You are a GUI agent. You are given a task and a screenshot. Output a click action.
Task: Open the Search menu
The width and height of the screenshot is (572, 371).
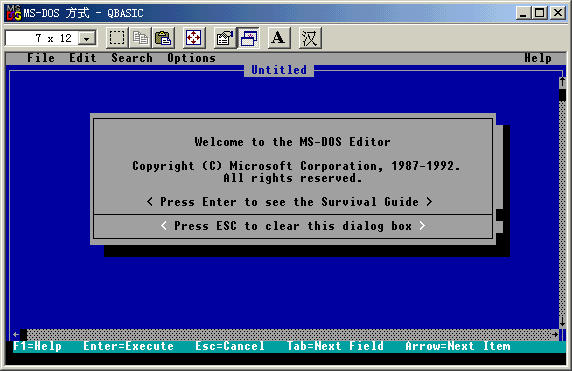tap(132, 58)
